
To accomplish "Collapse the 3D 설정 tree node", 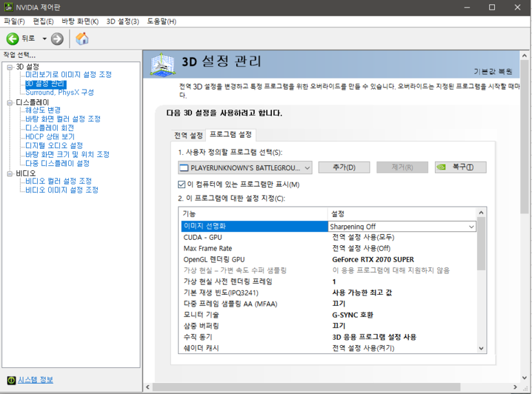I will pos(10,67).
